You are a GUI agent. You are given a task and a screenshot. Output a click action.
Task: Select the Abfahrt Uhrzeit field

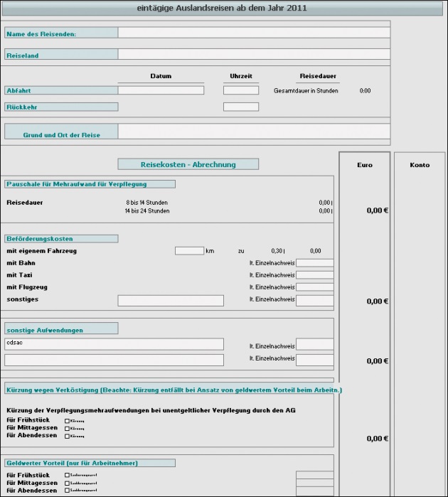tap(240, 90)
